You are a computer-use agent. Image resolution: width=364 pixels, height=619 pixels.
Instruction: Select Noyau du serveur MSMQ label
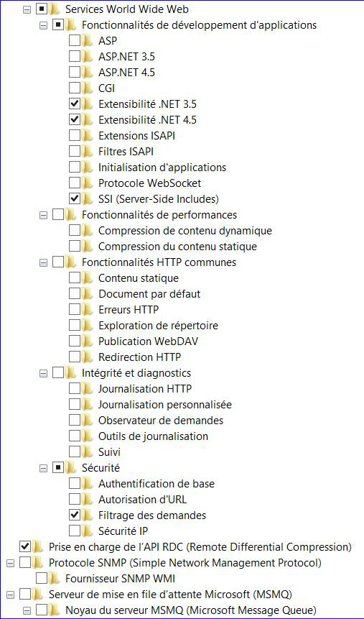coord(191,610)
